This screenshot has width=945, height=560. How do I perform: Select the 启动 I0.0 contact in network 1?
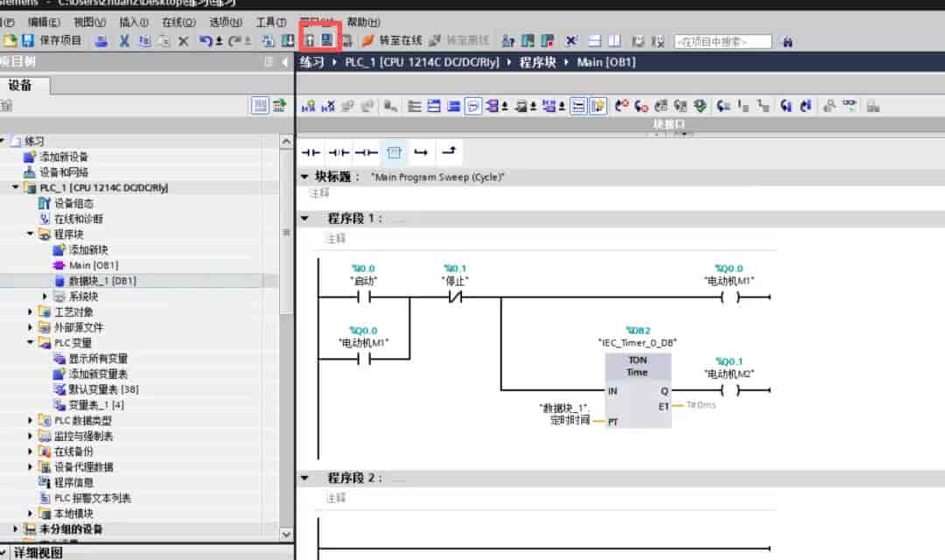click(363, 297)
